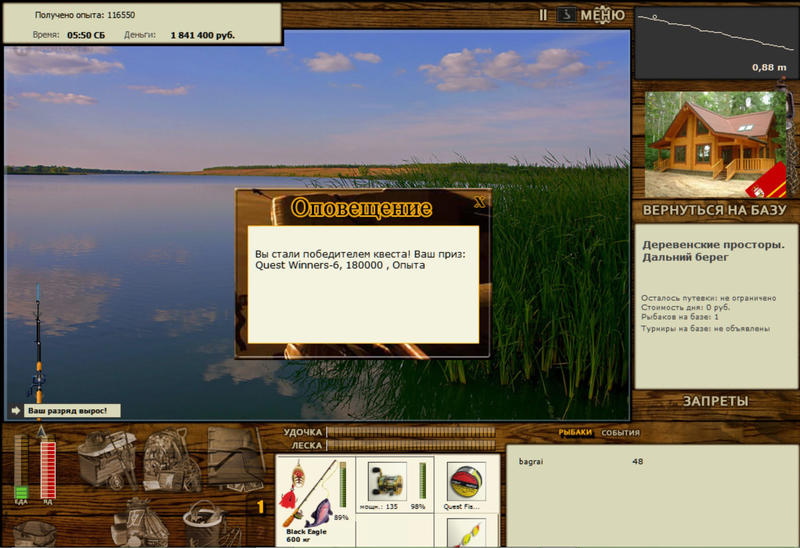Click the ЕДА food level bar
Image resolution: width=800 pixels, height=548 pixels.
21,467
